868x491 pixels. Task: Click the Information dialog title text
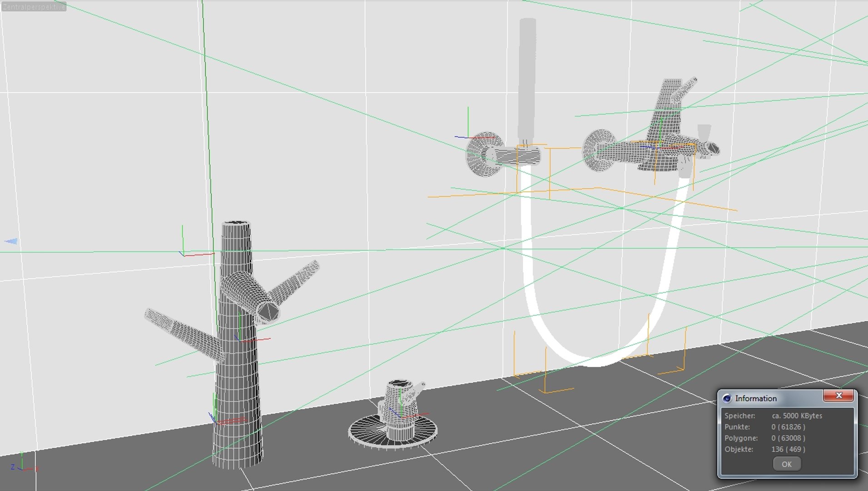(756, 398)
